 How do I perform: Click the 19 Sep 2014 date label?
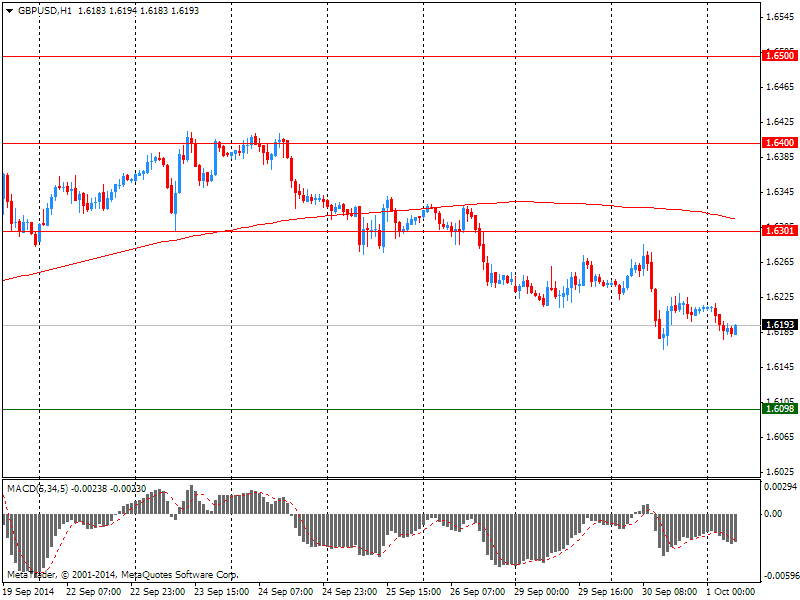[x=28, y=592]
